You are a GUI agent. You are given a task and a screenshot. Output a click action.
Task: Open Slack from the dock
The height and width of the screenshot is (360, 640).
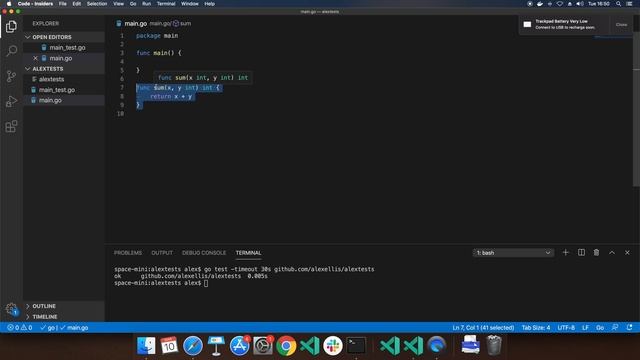click(333, 346)
